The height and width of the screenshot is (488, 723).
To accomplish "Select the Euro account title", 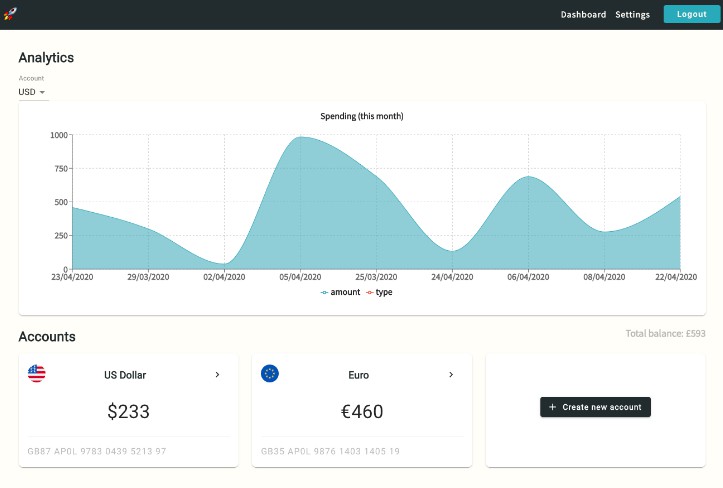I will click(358, 375).
